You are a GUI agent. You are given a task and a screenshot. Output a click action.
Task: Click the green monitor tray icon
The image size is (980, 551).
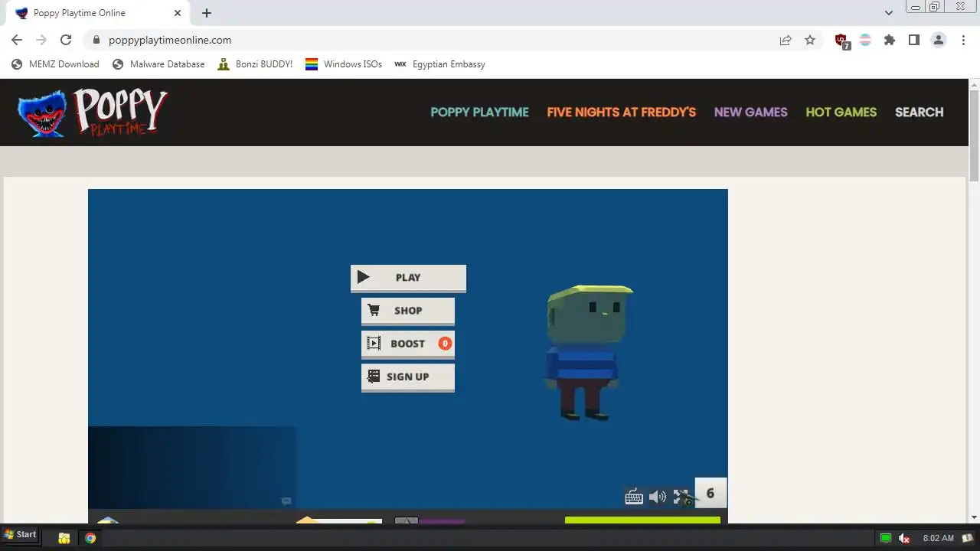point(886,538)
